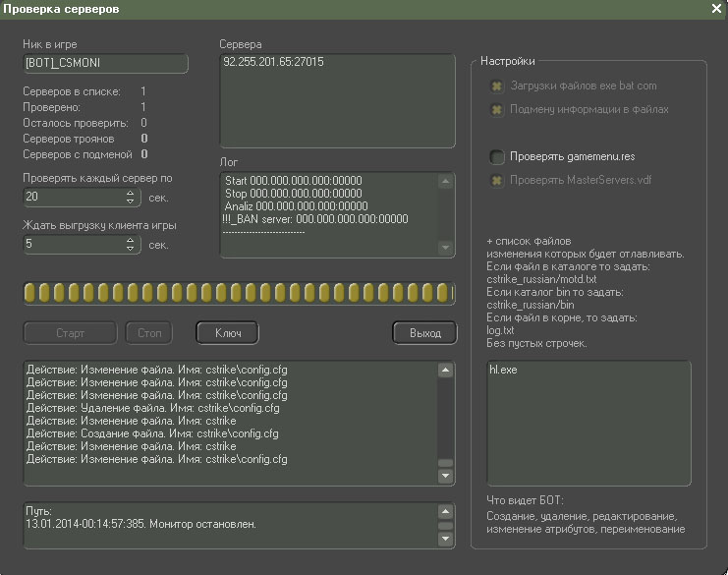The width and height of the screenshot is (728, 575).
Task: Click the Монитор остановлен status line
Action: pos(141,524)
